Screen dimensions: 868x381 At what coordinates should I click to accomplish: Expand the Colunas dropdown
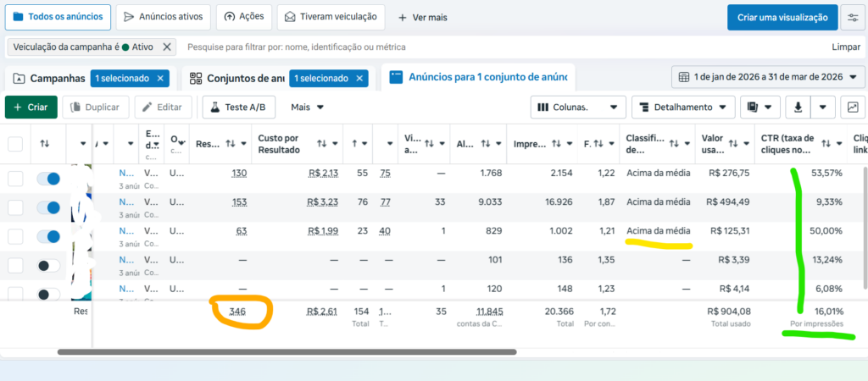(578, 108)
